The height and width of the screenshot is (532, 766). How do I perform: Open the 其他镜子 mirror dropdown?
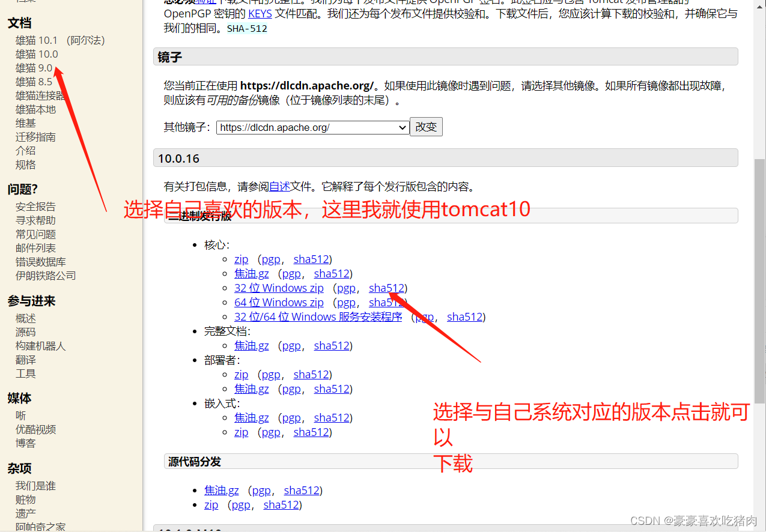click(313, 127)
